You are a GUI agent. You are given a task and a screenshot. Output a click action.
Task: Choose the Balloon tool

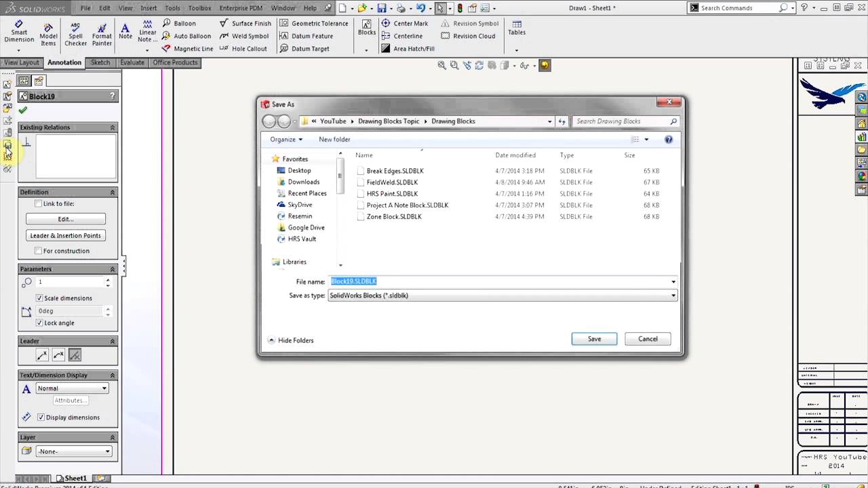click(179, 23)
